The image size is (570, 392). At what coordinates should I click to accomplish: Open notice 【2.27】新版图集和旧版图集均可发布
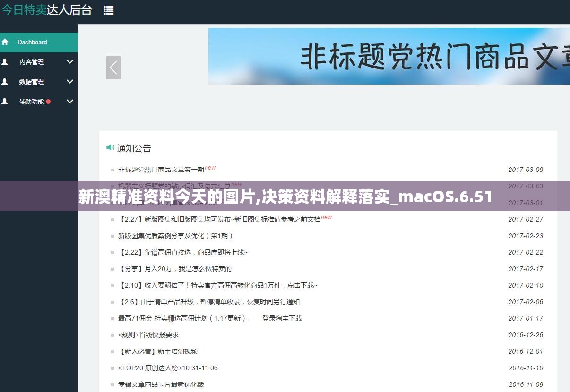pos(219,219)
